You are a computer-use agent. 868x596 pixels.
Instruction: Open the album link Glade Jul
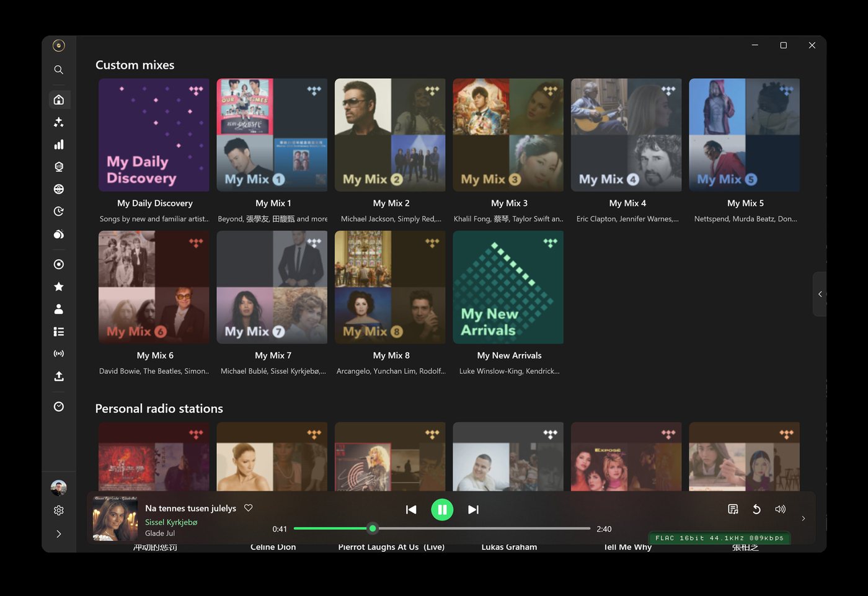click(160, 533)
